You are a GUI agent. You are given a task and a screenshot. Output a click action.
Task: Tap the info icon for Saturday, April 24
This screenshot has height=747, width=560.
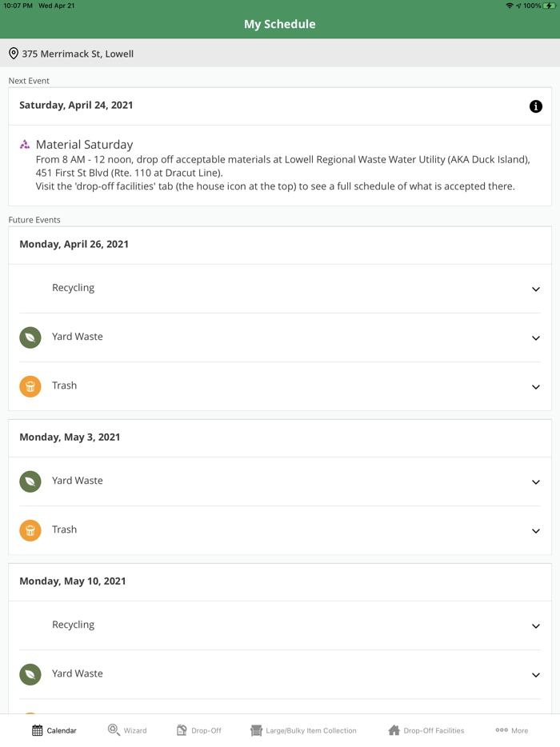pyautogui.click(x=536, y=106)
